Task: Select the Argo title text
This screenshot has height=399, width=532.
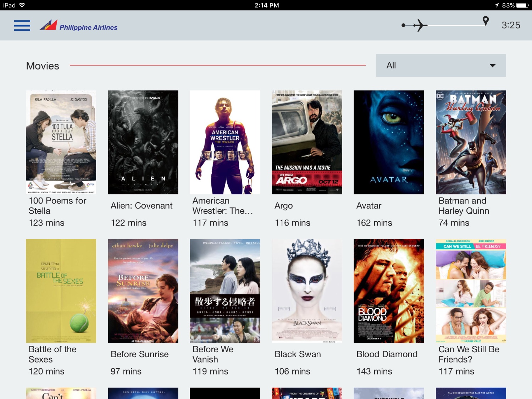Action: pos(284,206)
